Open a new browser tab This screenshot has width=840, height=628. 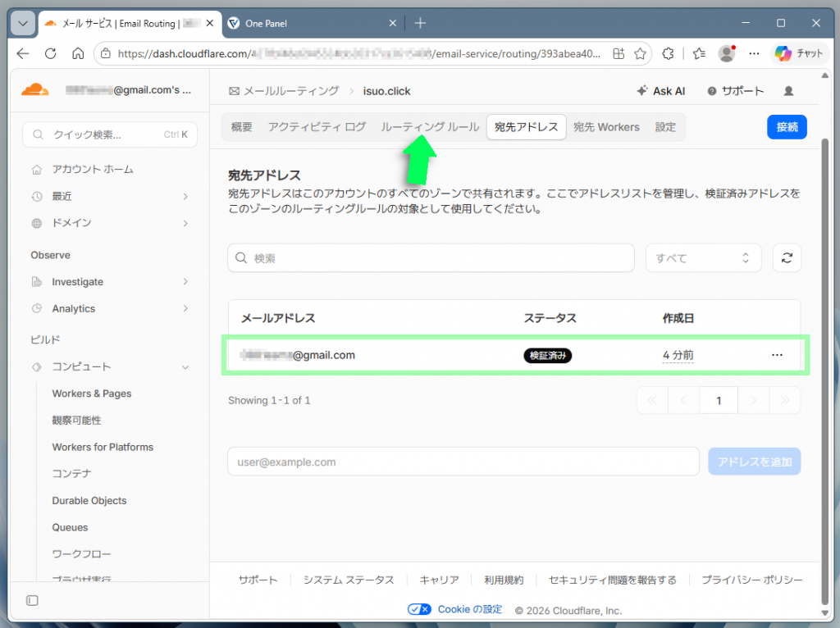coord(421,24)
